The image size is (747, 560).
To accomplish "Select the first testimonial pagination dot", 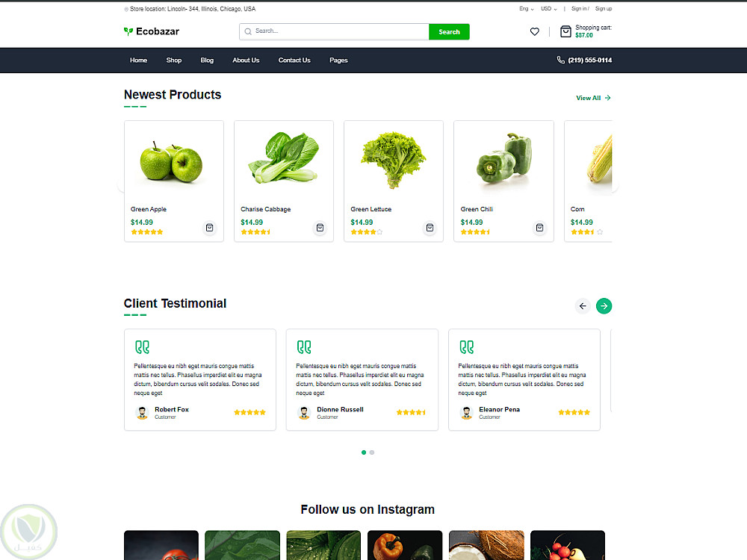I will (x=364, y=452).
